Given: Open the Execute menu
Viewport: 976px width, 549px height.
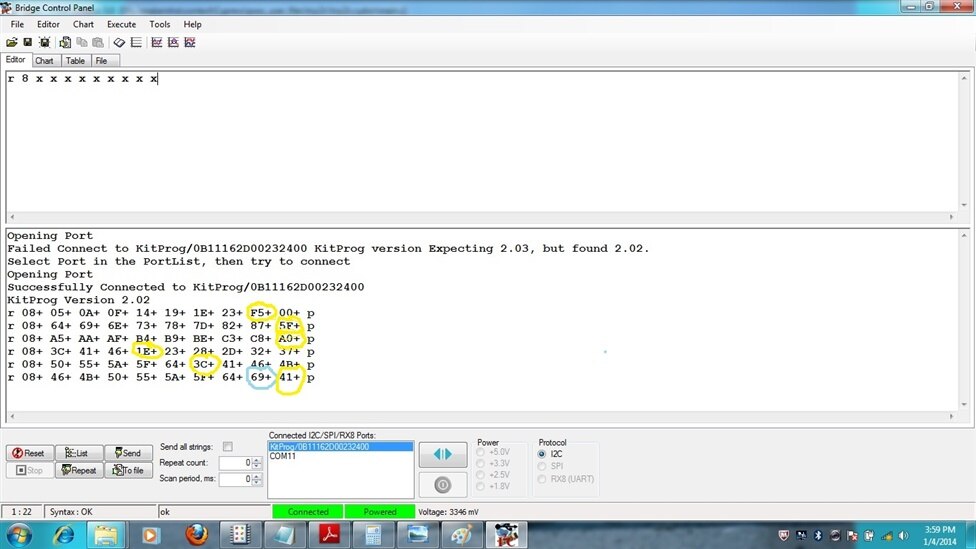Looking at the screenshot, I should (121, 24).
